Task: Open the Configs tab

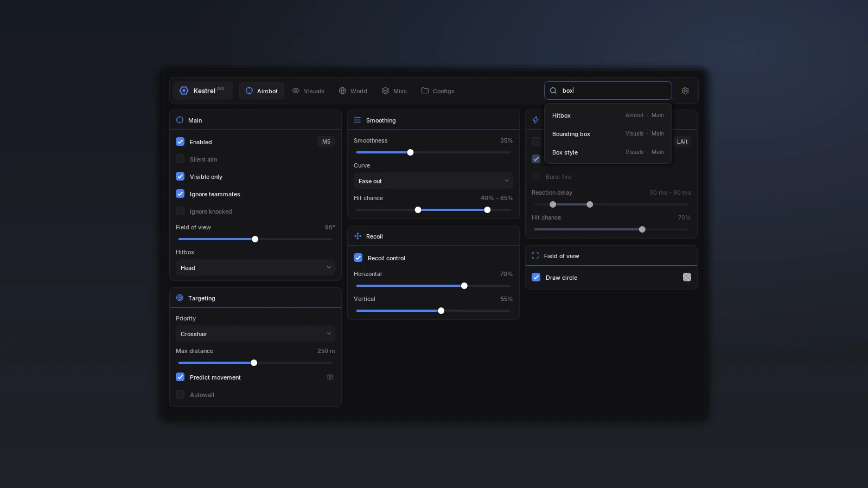Action: click(438, 91)
